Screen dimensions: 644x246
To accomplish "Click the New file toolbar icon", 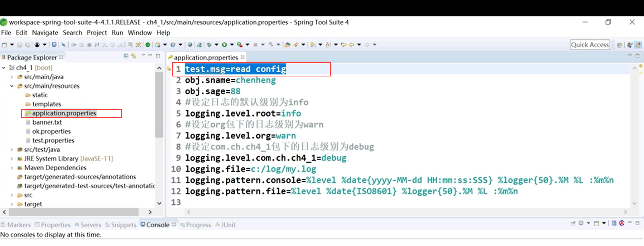I will coord(5,45).
